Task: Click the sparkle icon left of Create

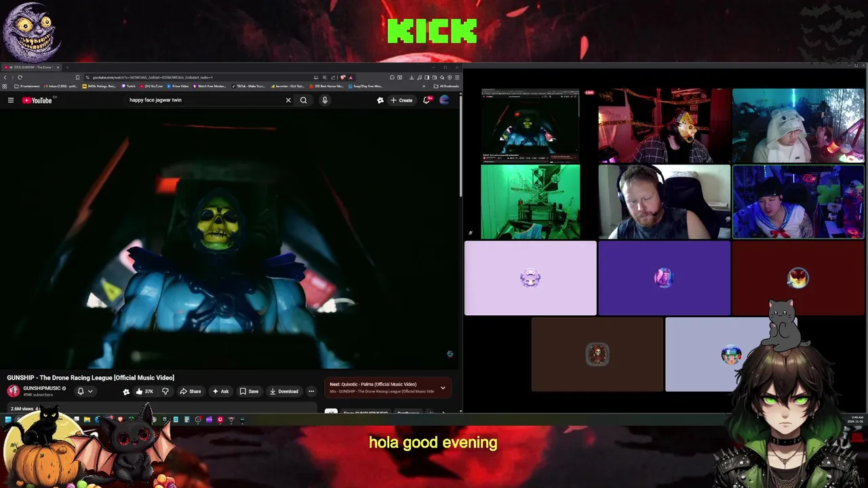Action: pyautogui.click(x=380, y=100)
